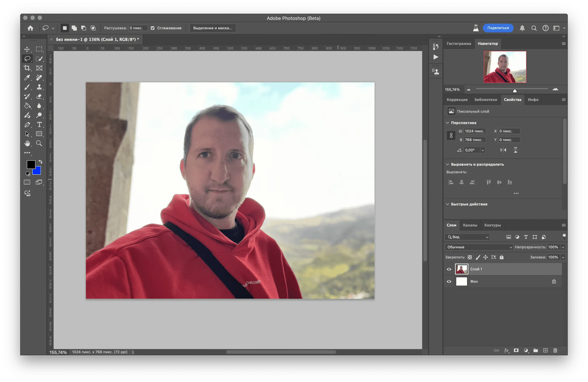Flip layer horizontally in Properties
The height and width of the screenshot is (382, 588).
pos(503,150)
